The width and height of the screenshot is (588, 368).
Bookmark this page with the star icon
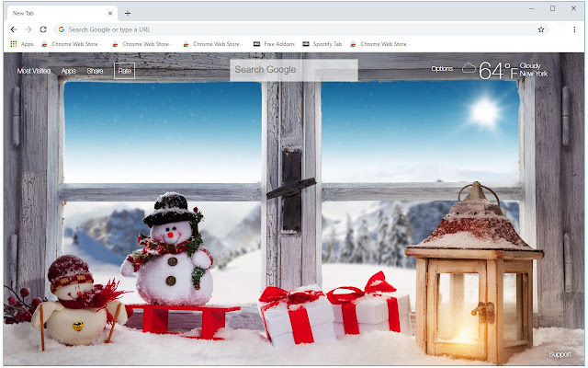click(x=541, y=29)
